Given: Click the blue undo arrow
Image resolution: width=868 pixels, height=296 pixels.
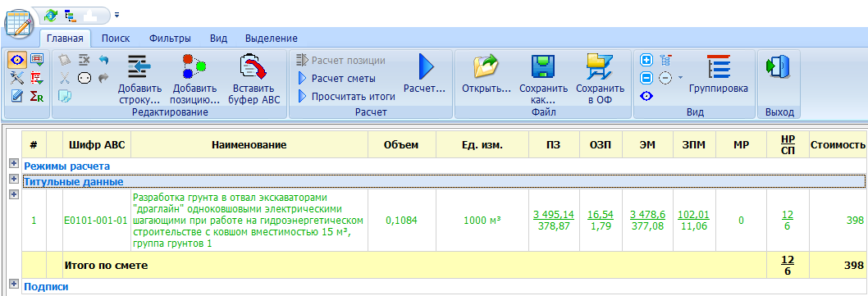Looking at the screenshot, I should click(x=103, y=60).
